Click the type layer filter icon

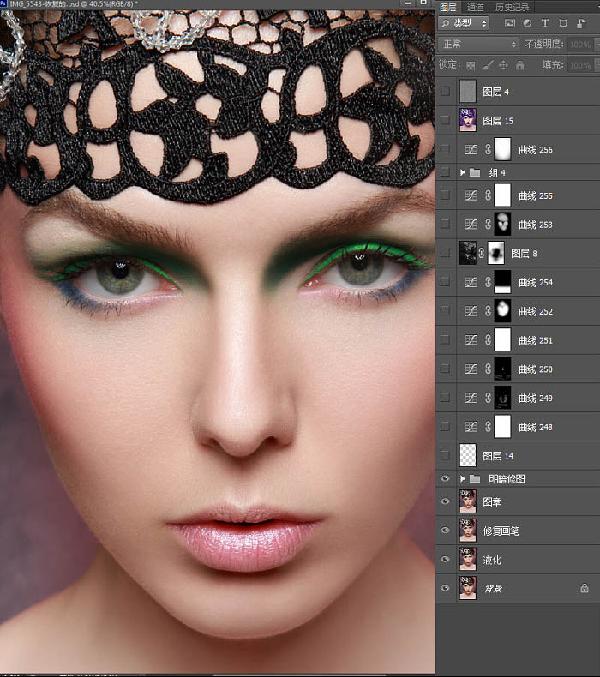coord(544,22)
